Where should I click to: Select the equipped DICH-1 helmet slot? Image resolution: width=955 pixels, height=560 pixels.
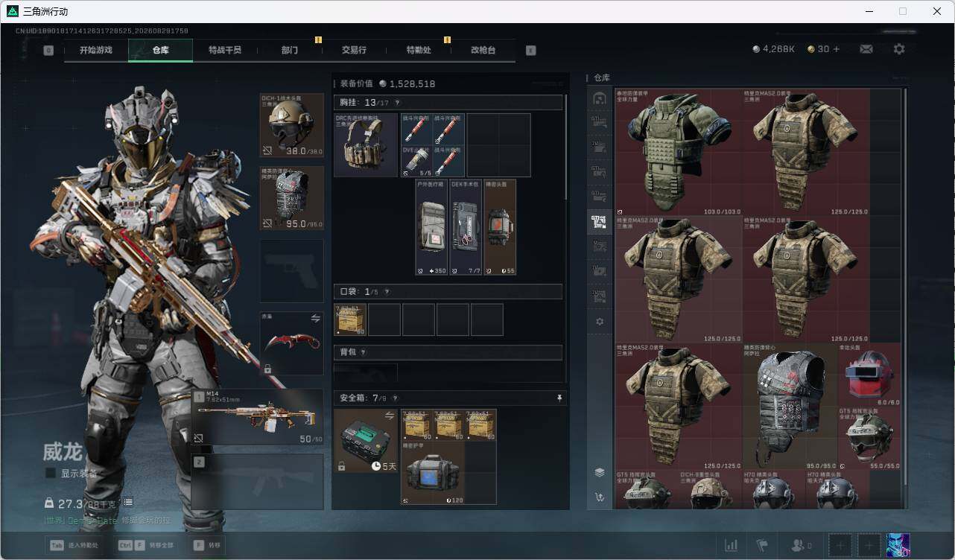(x=292, y=125)
